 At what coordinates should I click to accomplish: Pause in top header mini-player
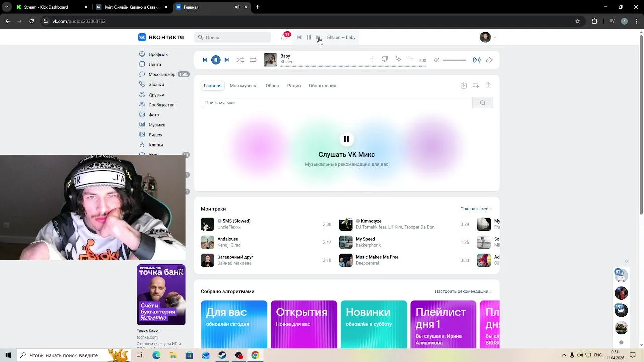(x=309, y=37)
